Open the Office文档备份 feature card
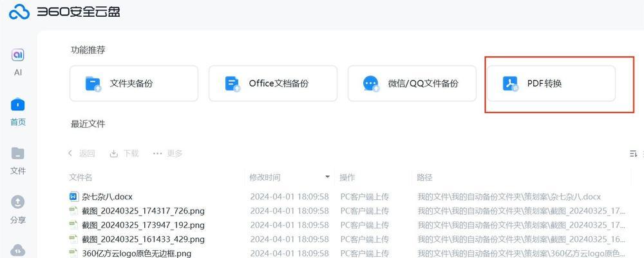This screenshot has width=644, height=258. [273, 84]
